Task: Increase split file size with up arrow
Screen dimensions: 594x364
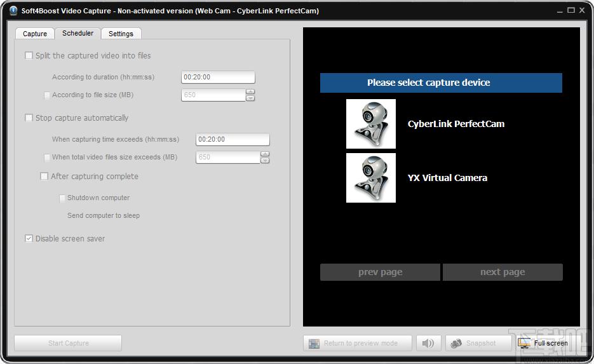Action: coord(250,92)
